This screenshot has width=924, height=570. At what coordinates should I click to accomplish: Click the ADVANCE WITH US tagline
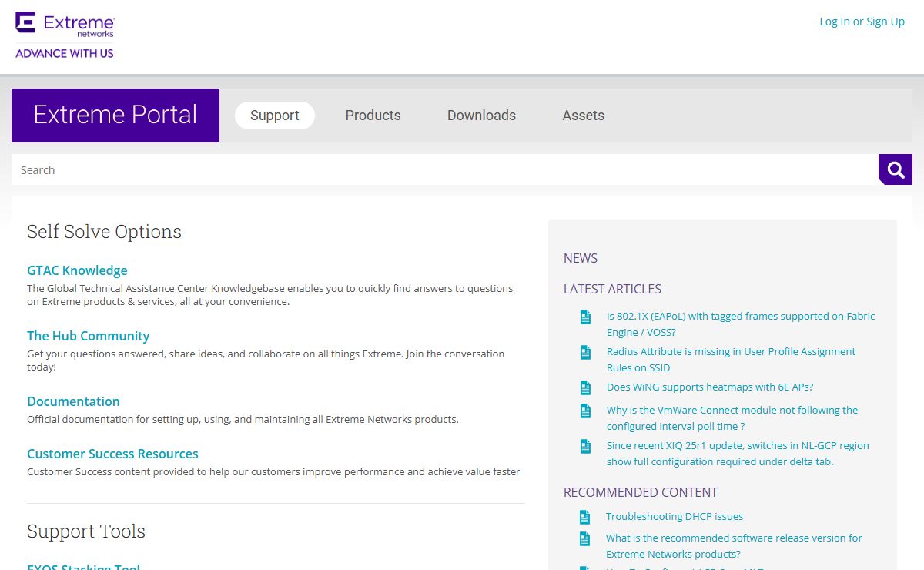[65, 53]
